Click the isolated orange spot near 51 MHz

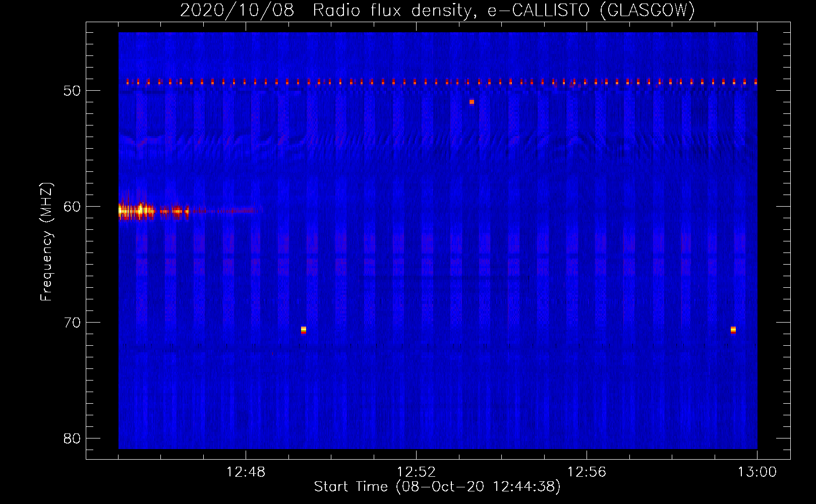point(472,102)
